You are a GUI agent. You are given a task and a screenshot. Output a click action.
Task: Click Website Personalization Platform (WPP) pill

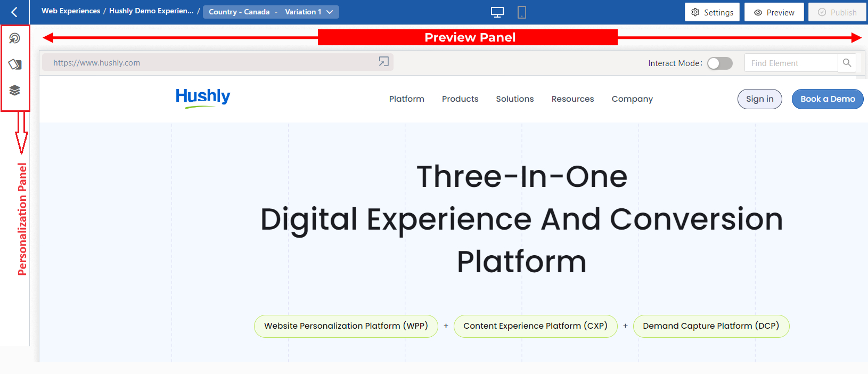[346, 326]
